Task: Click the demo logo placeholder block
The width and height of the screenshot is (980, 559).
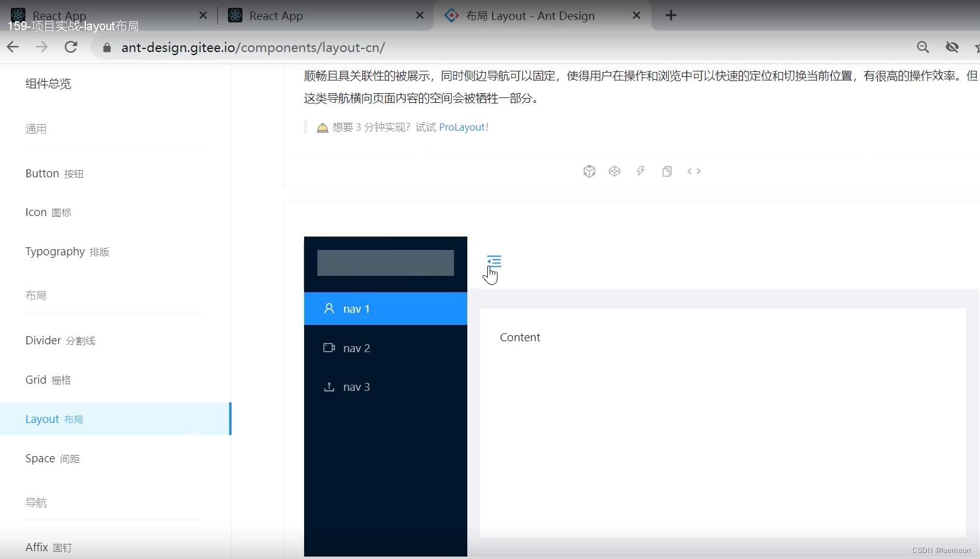Action: coord(386,263)
